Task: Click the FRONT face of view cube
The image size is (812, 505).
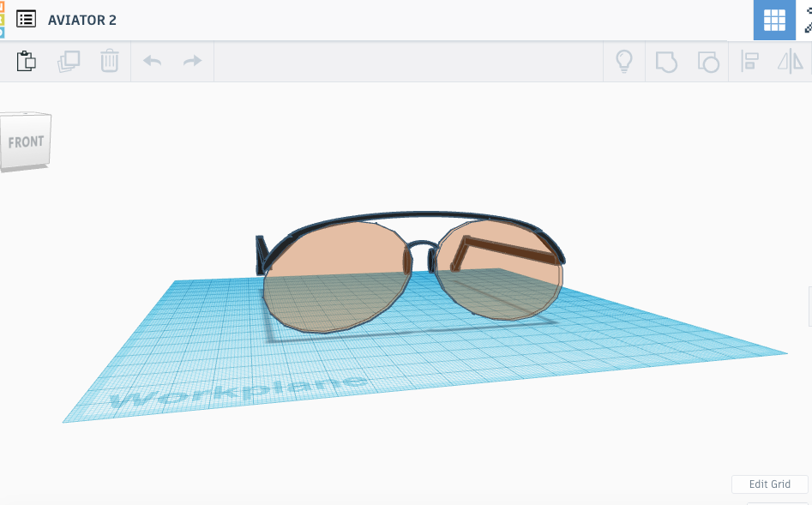Action: click(26, 141)
